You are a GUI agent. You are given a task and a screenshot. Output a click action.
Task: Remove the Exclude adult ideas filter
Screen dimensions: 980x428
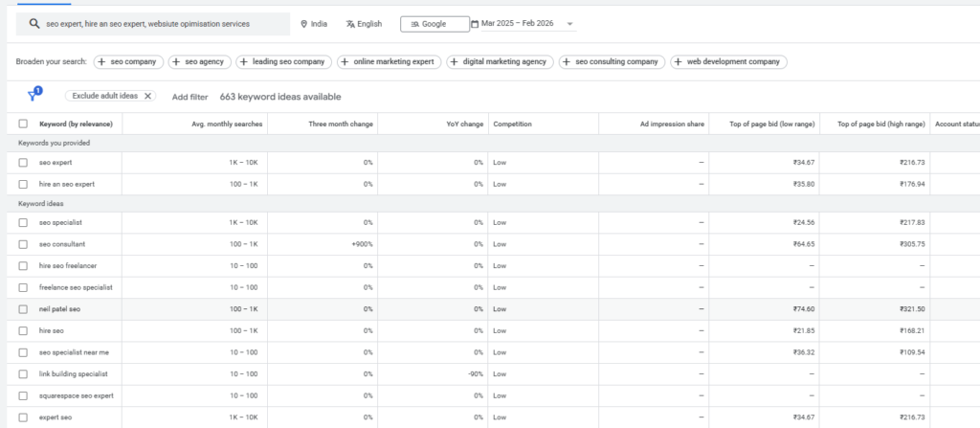click(147, 96)
